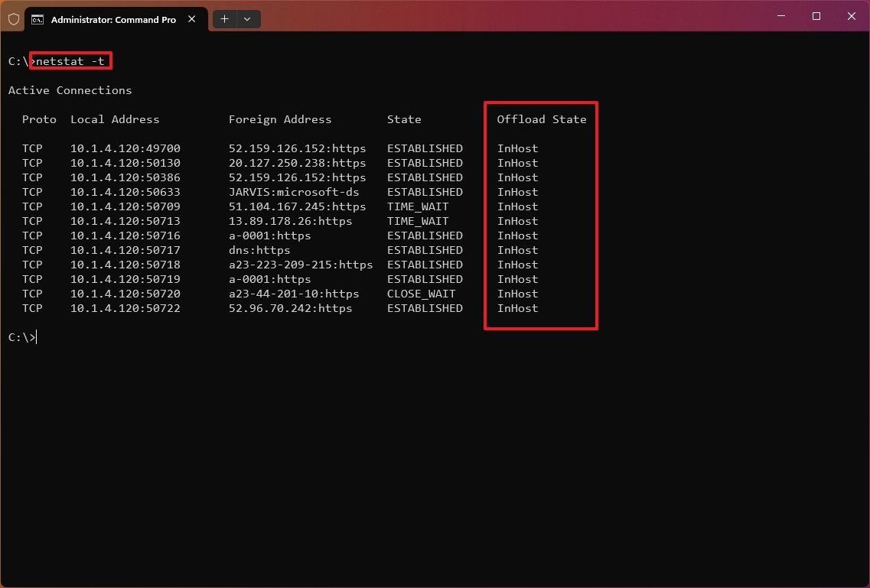Click the highlighted netstat -t command
The image size is (870, 588).
pos(70,61)
